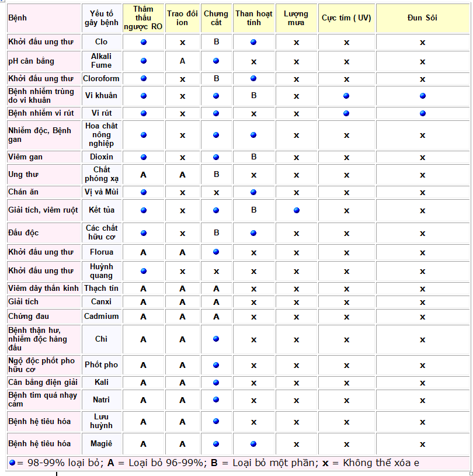473x476 pixels.
Task: Select the "Dioxin" factor cell
Action: coord(102,157)
